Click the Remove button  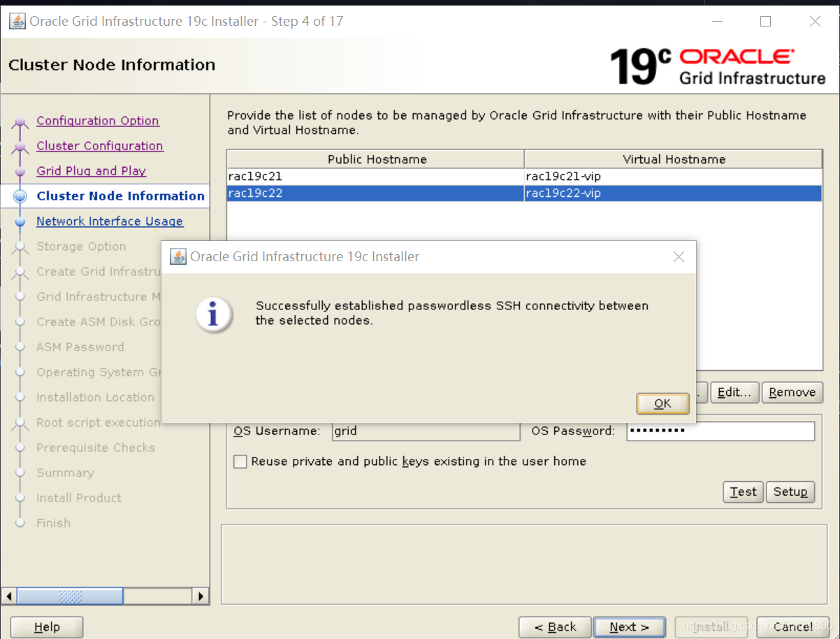coord(792,392)
